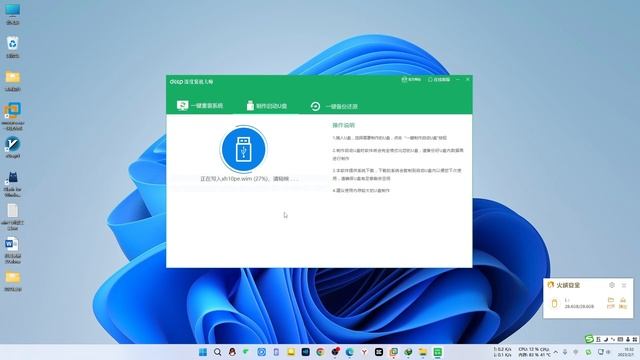Viewport: 640px width, 360px height.
Task: Click the microphone icon in system tray
Action: click(565, 352)
